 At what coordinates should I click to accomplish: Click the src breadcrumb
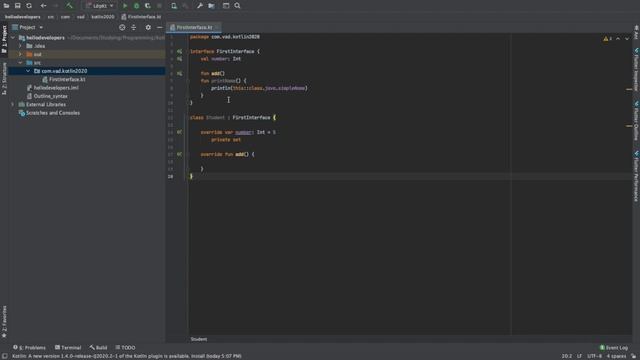click(51, 17)
